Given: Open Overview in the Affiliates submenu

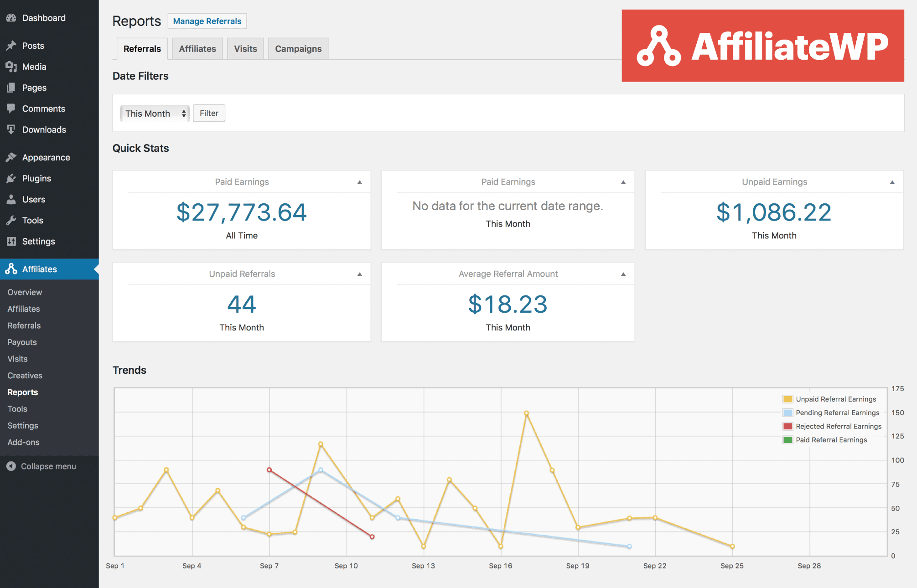Looking at the screenshot, I should (x=25, y=292).
